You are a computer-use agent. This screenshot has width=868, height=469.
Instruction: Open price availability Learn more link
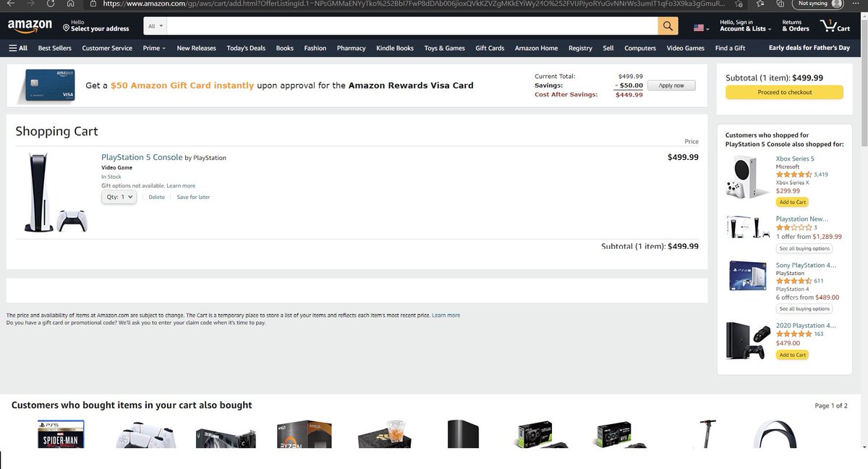pos(446,316)
